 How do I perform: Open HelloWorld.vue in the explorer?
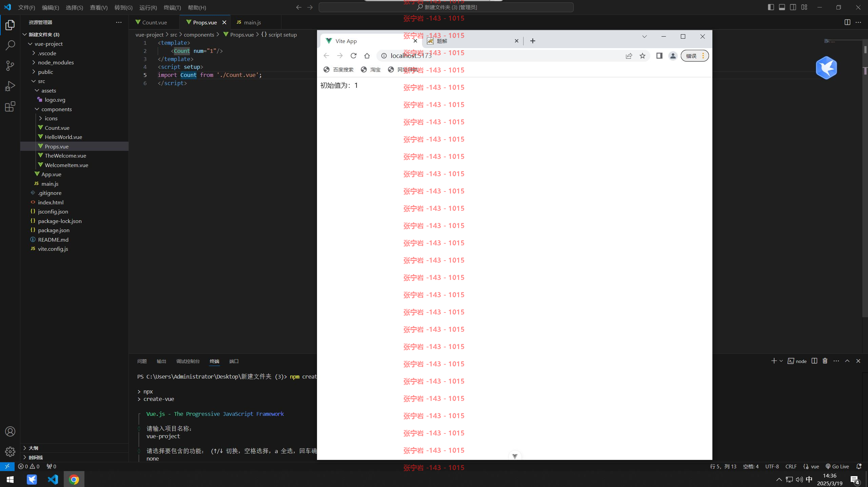(x=63, y=137)
